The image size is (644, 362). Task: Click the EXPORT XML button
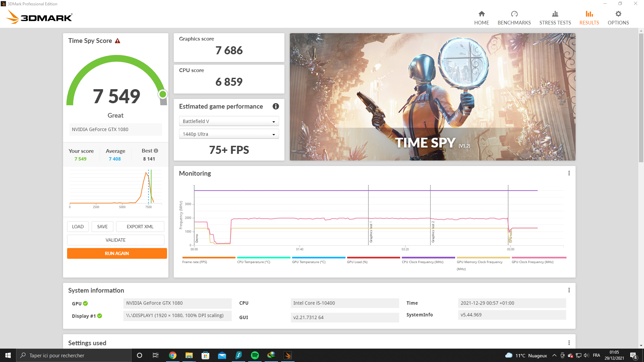pyautogui.click(x=140, y=227)
